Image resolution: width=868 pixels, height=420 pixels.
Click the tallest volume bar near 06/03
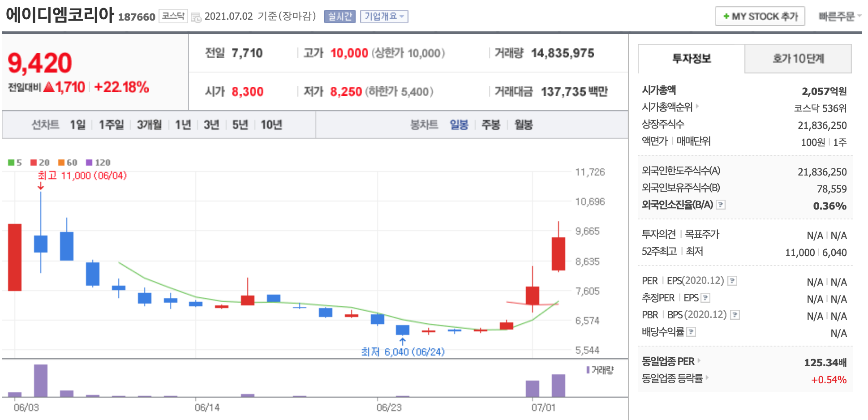coord(41,381)
